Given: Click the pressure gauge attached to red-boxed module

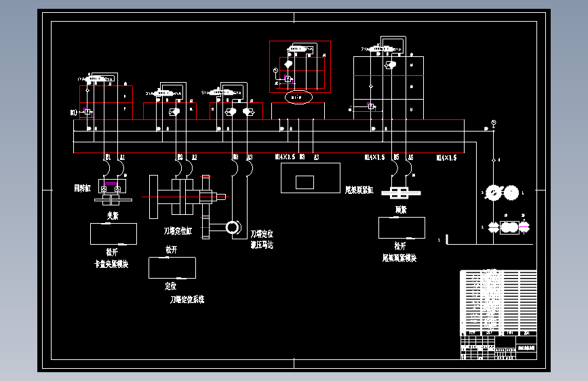Looking at the screenshot, I should 275,71.
